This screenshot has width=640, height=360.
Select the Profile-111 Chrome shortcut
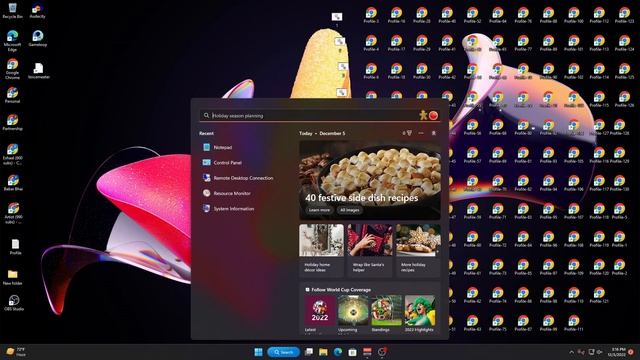click(x=573, y=323)
